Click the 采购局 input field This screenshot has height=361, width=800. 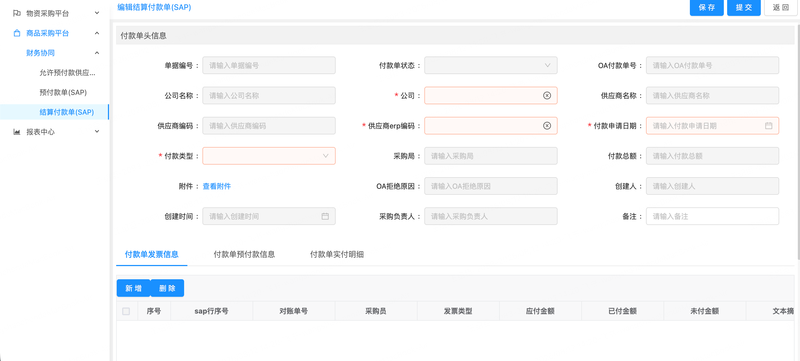point(491,156)
